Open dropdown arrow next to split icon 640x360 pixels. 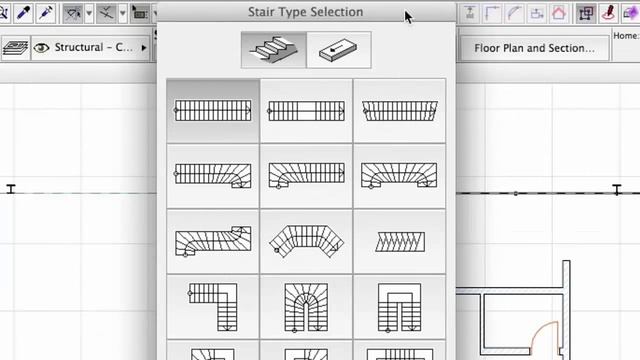(x=122, y=13)
